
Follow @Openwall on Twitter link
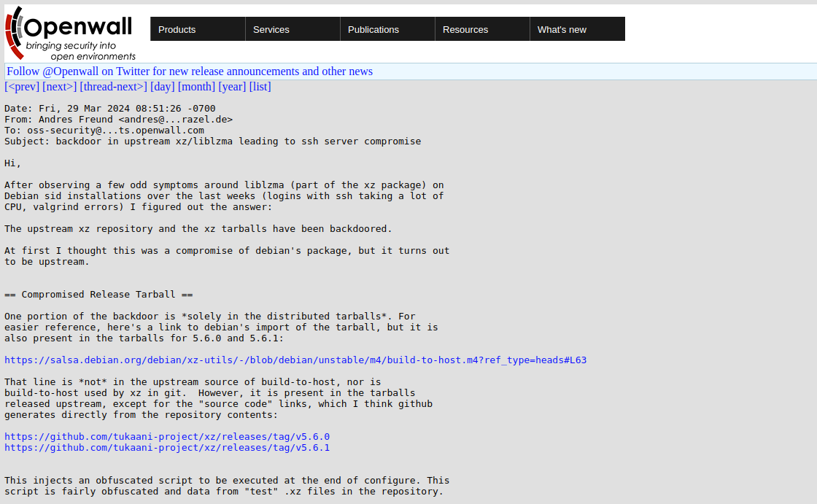click(190, 71)
